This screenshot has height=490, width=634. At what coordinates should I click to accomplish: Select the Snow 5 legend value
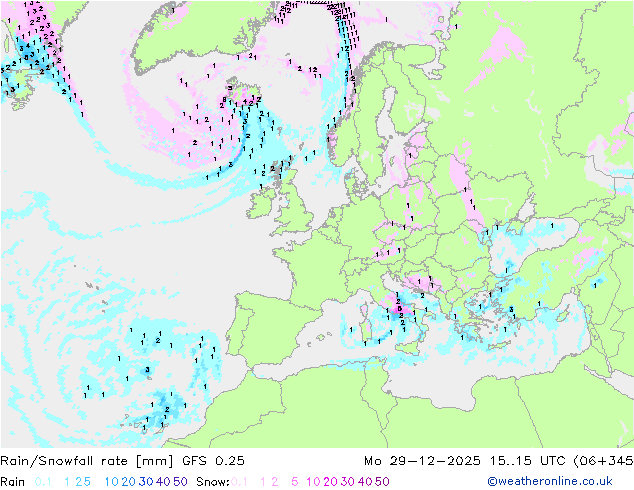(295, 482)
